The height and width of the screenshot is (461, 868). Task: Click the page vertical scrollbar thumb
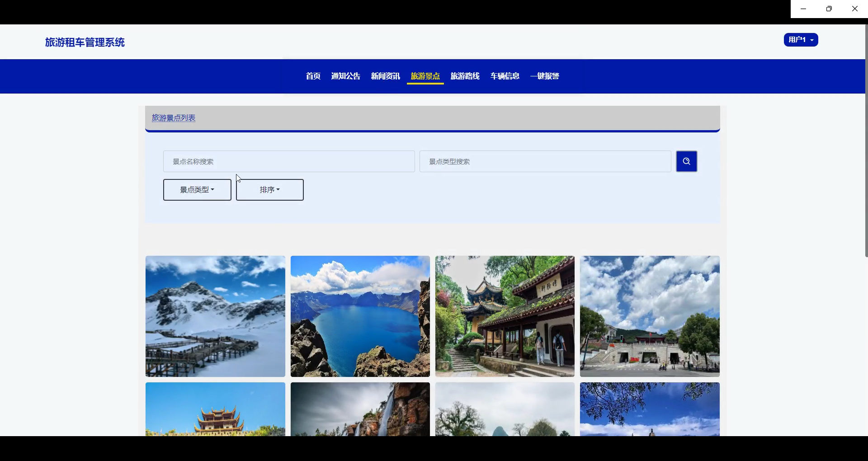[x=866, y=141]
